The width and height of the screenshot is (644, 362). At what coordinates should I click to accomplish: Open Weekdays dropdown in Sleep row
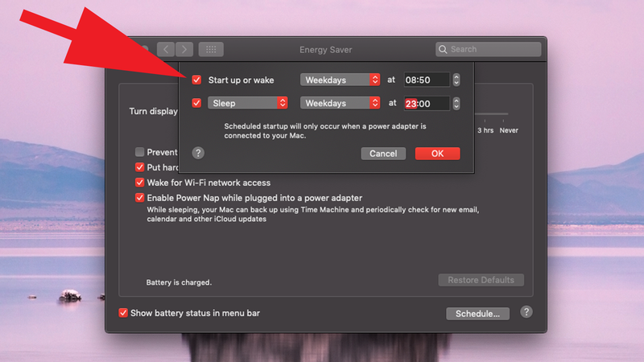(340, 103)
